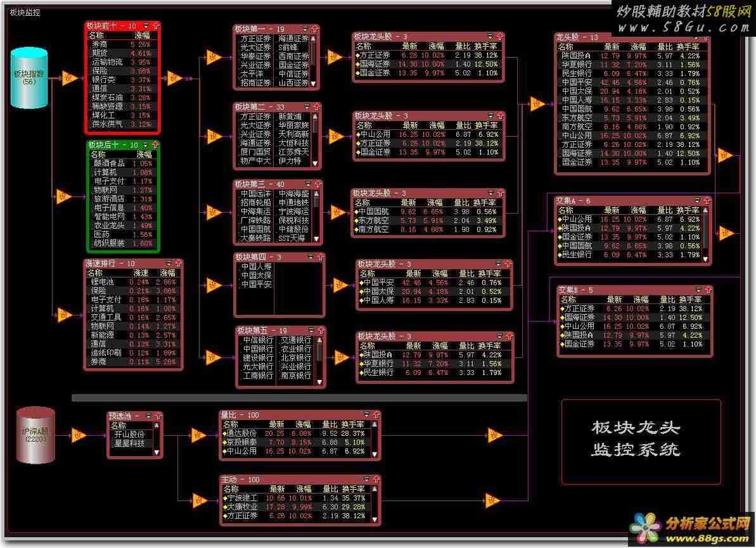
Task: Open dropdown menu on 板块后十 title bar
Action: pos(145,144)
